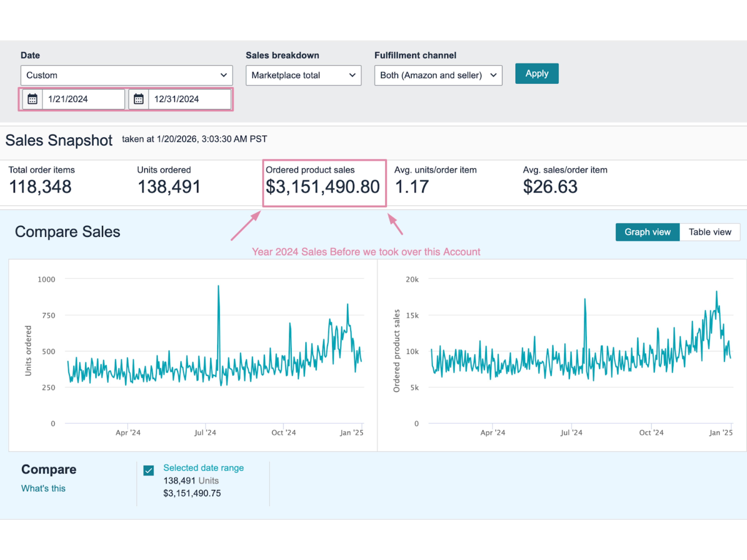Click the Units ordered metric value
This screenshot has width=747, height=560.
coord(169,187)
